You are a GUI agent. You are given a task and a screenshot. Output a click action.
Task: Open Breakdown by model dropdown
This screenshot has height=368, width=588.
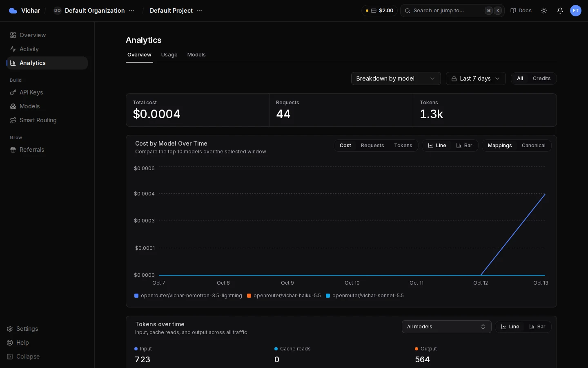(396, 79)
